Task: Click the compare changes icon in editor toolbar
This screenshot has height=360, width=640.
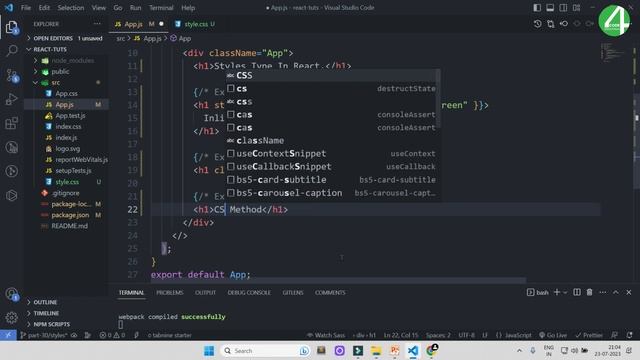Action: tap(551, 24)
